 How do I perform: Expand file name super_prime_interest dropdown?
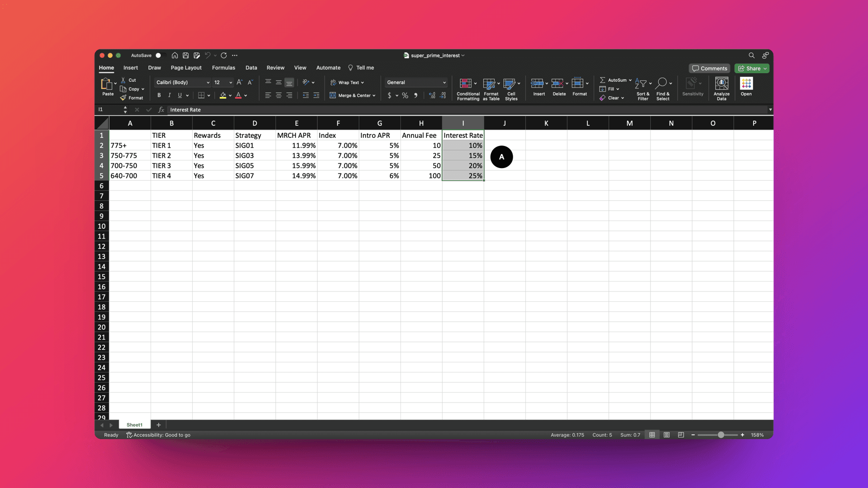click(463, 56)
